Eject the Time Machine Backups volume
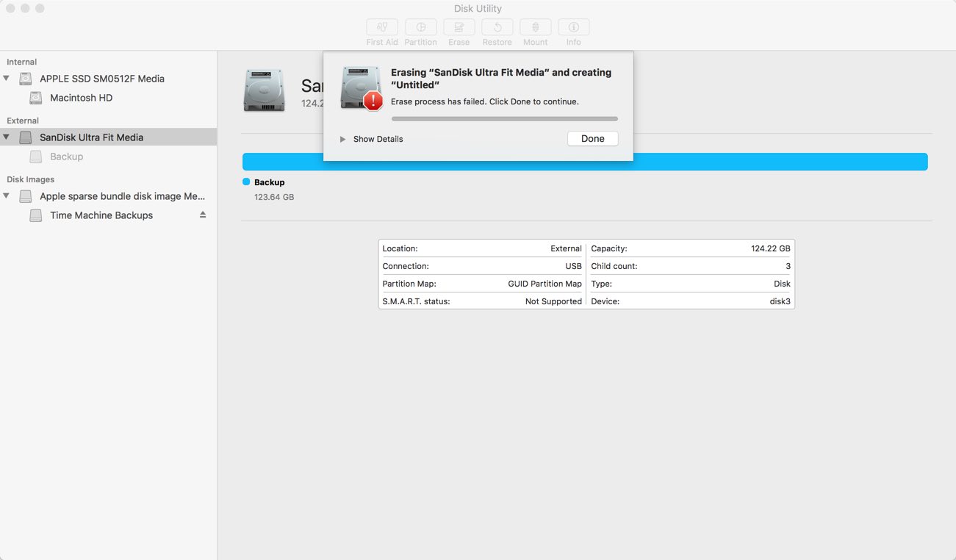This screenshot has height=560, width=956. [203, 215]
